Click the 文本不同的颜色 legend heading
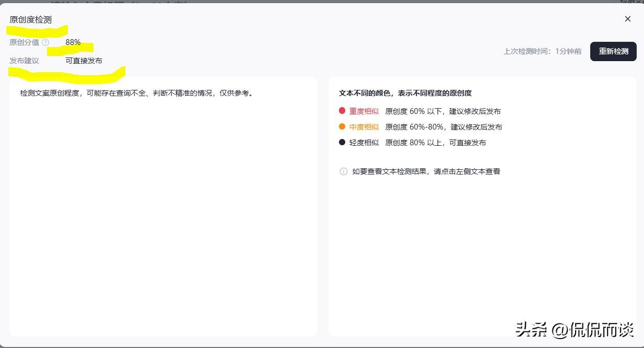This screenshot has height=348, width=644. [405, 93]
